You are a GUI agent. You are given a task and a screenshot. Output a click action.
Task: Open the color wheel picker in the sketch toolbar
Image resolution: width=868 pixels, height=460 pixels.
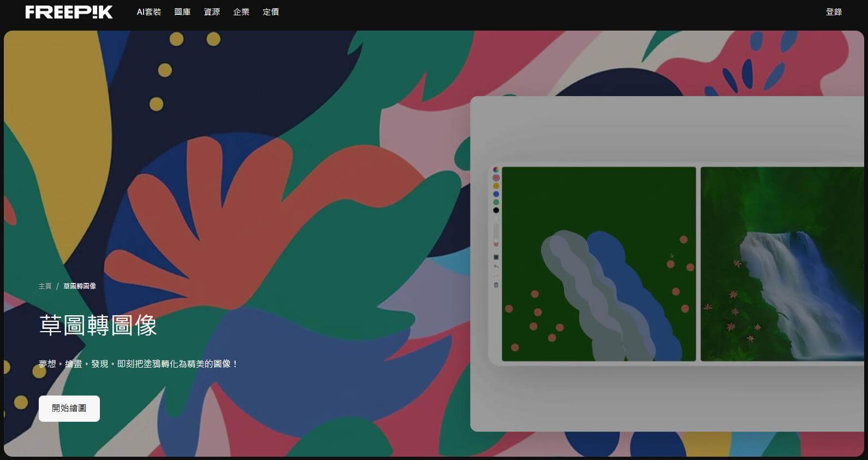click(x=496, y=170)
